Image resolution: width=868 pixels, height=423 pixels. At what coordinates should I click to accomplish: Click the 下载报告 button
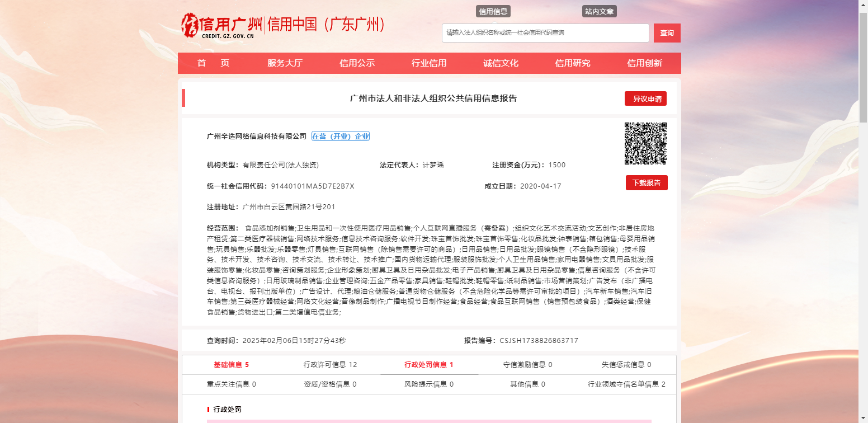(647, 182)
